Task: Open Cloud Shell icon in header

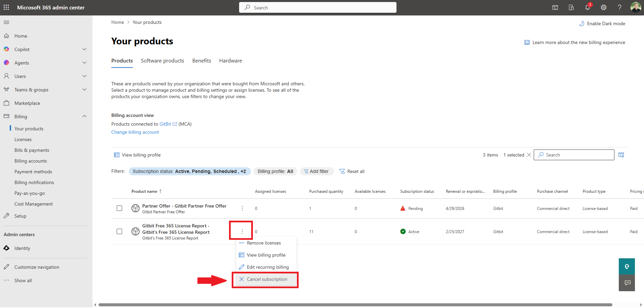Action: point(555,7)
